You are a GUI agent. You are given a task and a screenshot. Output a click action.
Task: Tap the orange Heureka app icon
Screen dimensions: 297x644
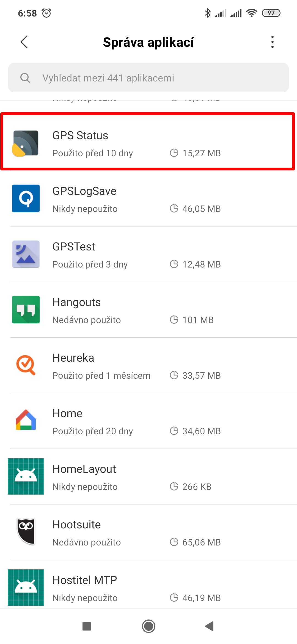point(26,365)
